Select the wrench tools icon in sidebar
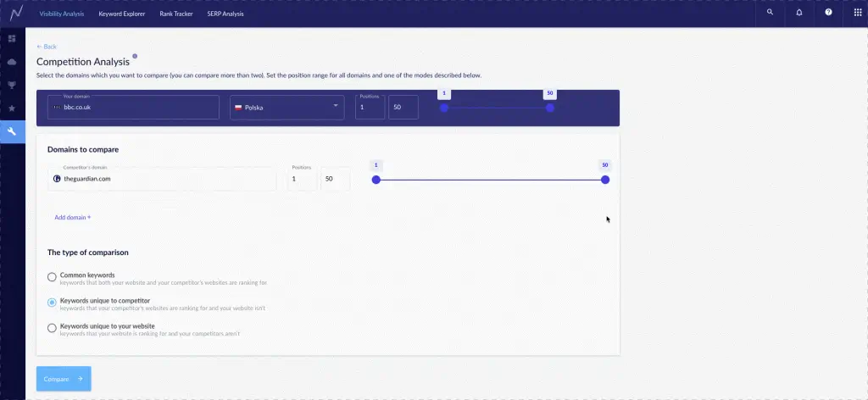The width and height of the screenshot is (868, 400). [12, 131]
